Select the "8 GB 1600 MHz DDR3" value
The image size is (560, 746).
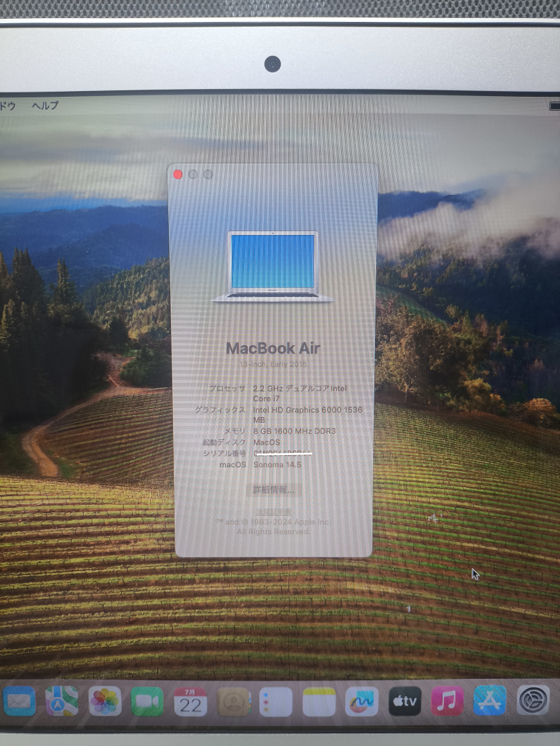[294, 431]
